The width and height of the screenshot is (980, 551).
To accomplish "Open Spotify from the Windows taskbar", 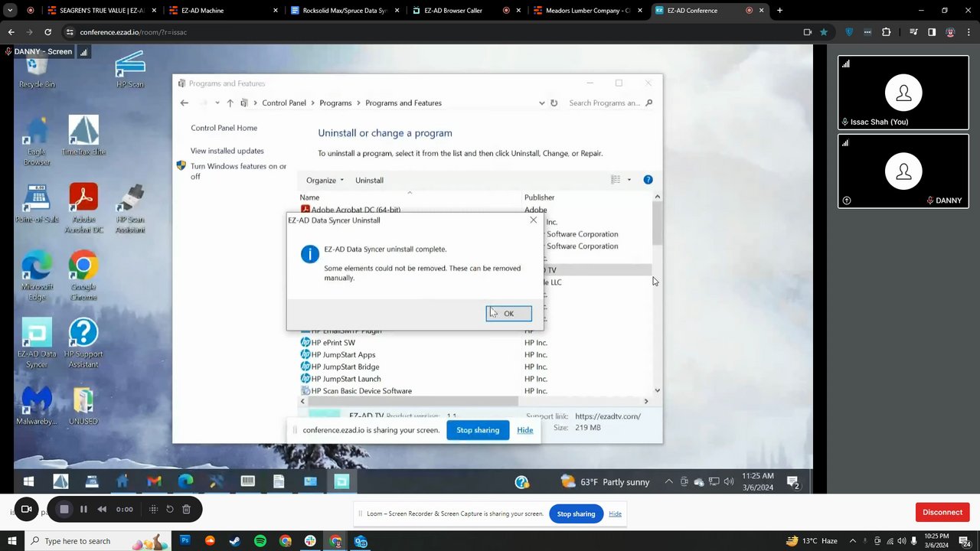I will click(260, 541).
